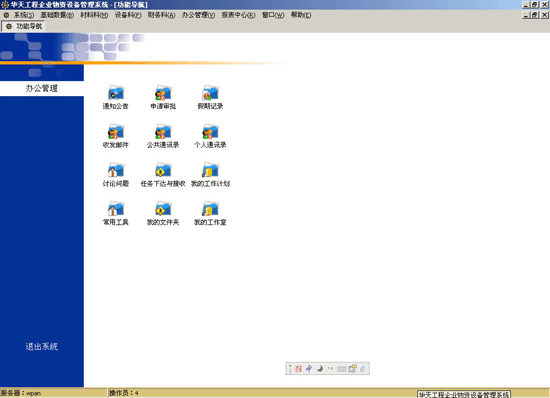Select the 功能导航 tab

24,26
